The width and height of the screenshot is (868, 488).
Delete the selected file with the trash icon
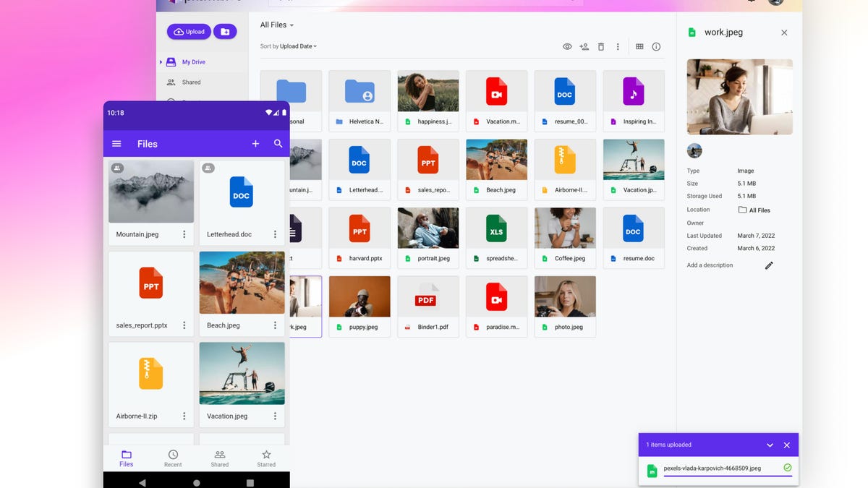point(601,47)
